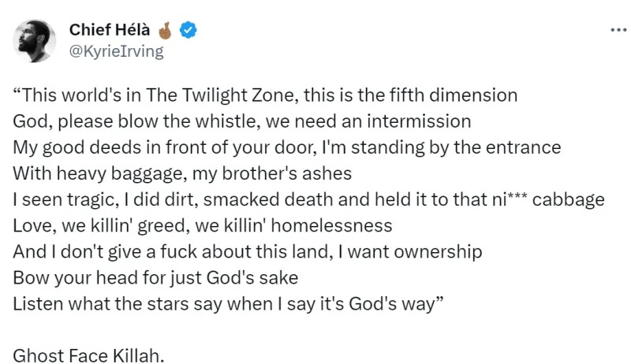This screenshot has width=631, height=364.
Task: Click the phrase "Love, we killin' greed"
Action: (x=102, y=226)
